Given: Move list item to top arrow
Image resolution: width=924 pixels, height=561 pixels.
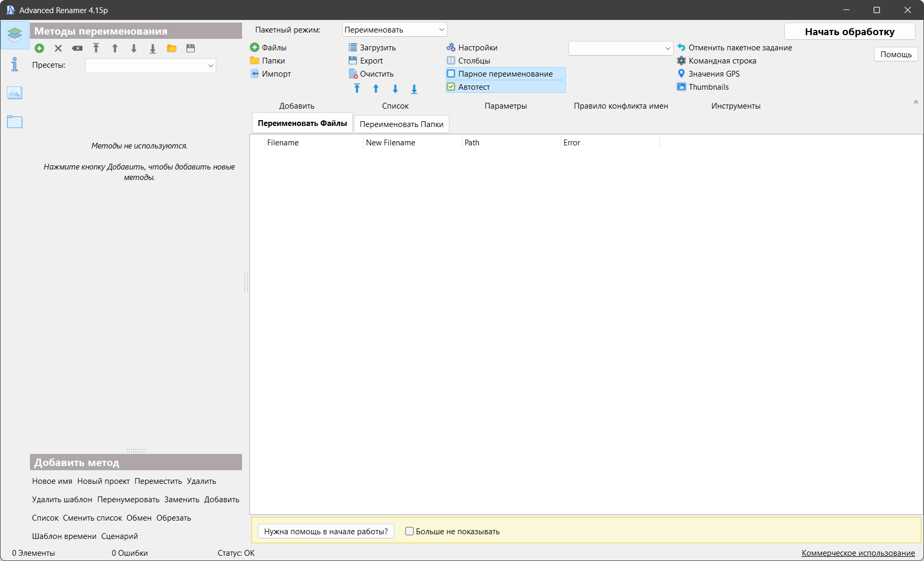Looking at the screenshot, I should click(x=357, y=89).
